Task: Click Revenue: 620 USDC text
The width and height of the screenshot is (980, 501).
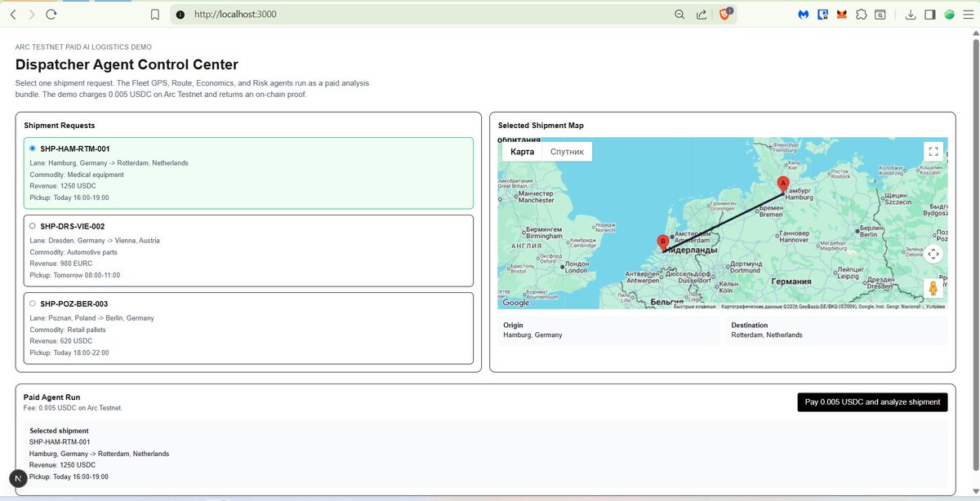Action: [x=60, y=341]
